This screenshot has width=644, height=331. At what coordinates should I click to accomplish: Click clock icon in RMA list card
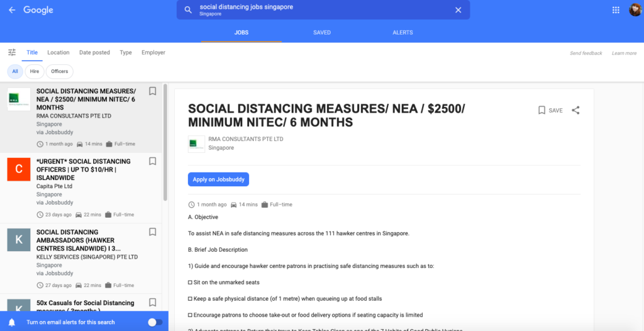40,144
